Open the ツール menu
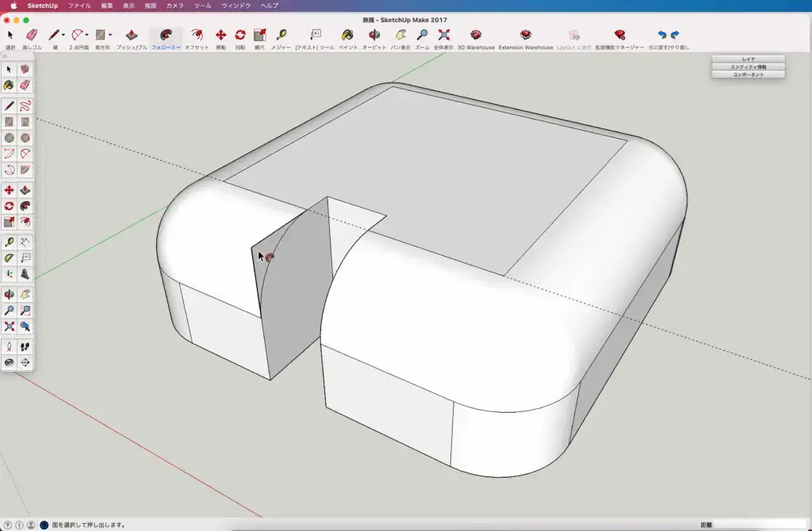This screenshot has width=812, height=531. pyautogui.click(x=202, y=6)
